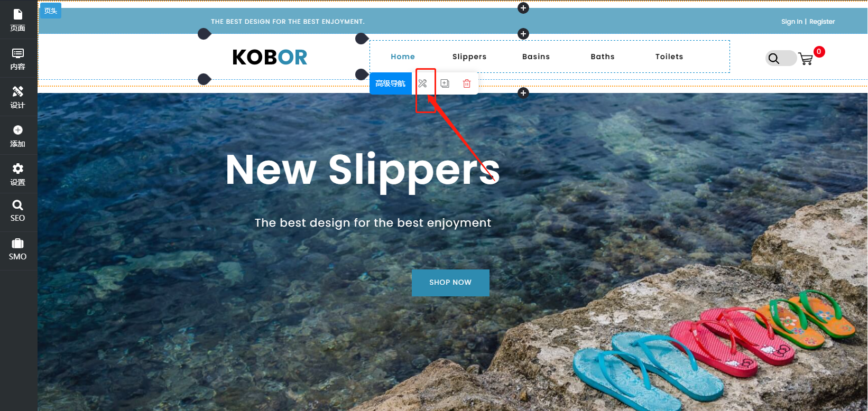
Task: Delete navigation with the red trash icon
Action: click(467, 83)
